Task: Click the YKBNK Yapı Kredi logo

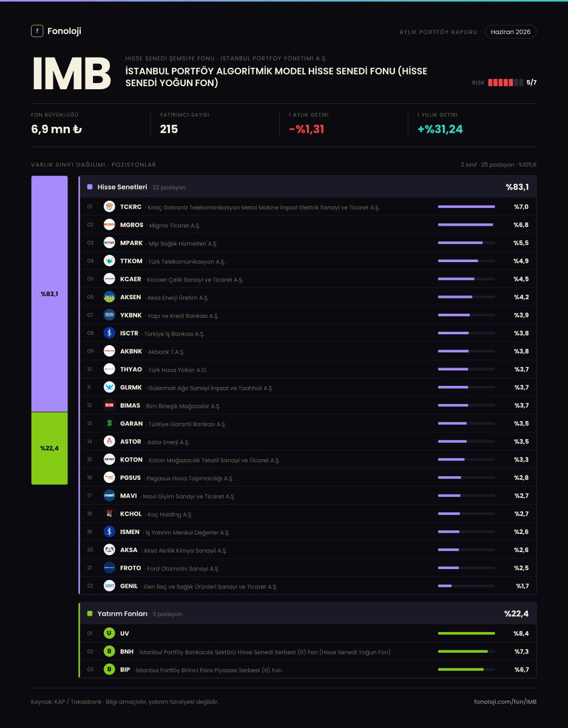Action: (x=109, y=315)
